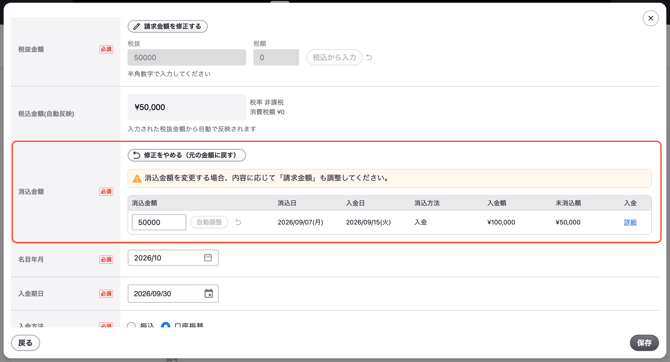
Task: Open the calendar icon in the 名目年月 field
Action: [208, 257]
